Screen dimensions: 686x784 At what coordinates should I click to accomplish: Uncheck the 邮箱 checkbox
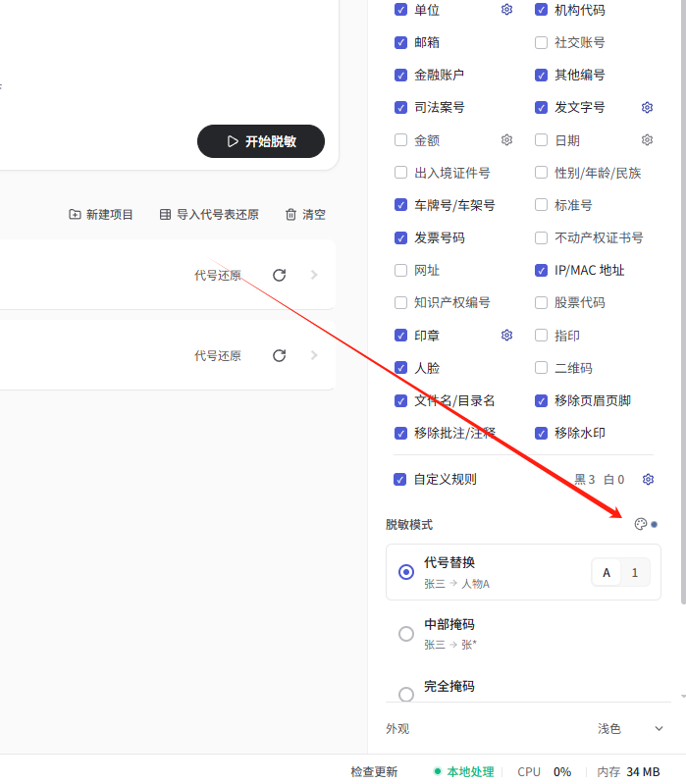pyautogui.click(x=400, y=42)
